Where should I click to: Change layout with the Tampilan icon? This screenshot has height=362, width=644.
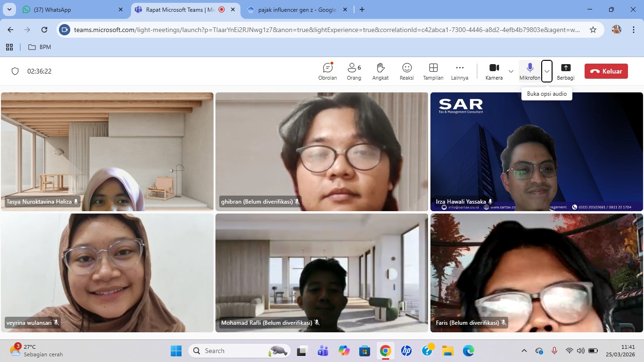(433, 71)
